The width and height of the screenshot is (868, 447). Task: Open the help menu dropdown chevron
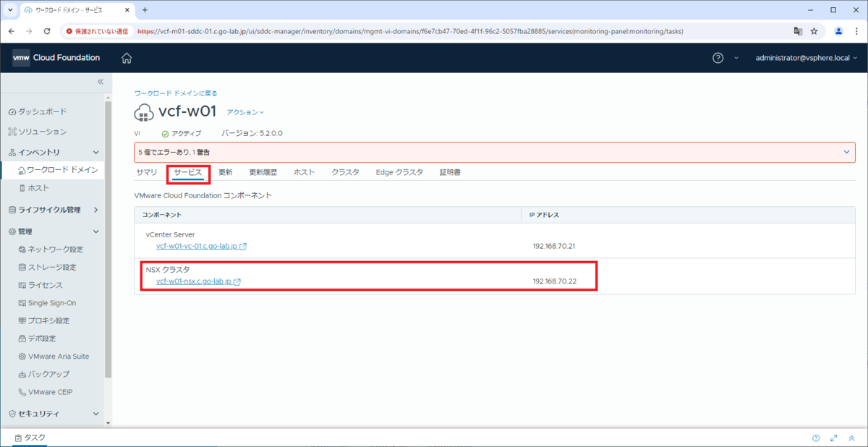click(736, 58)
